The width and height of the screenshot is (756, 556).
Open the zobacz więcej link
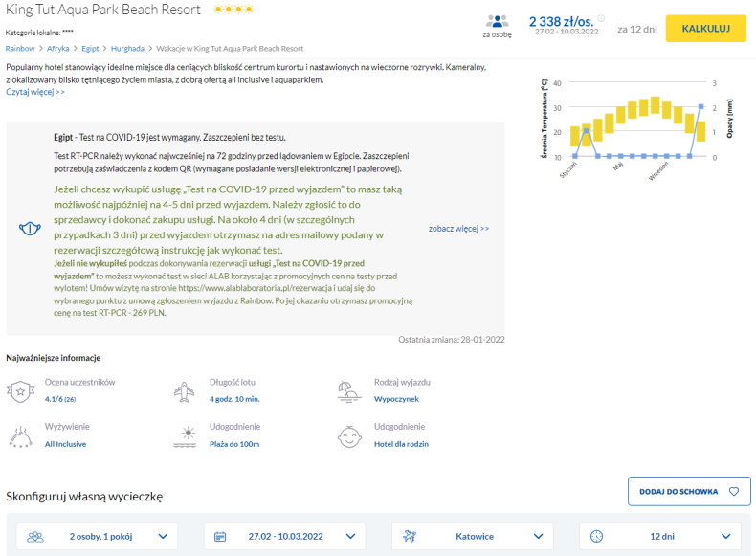click(458, 229)
